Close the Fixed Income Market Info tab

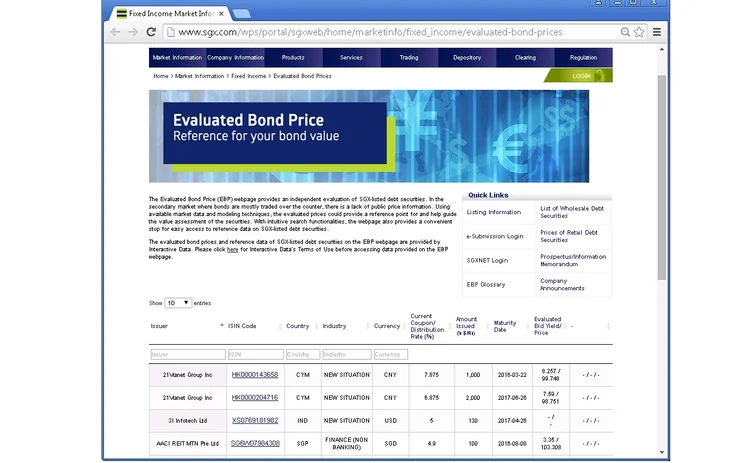coord(221,14)
